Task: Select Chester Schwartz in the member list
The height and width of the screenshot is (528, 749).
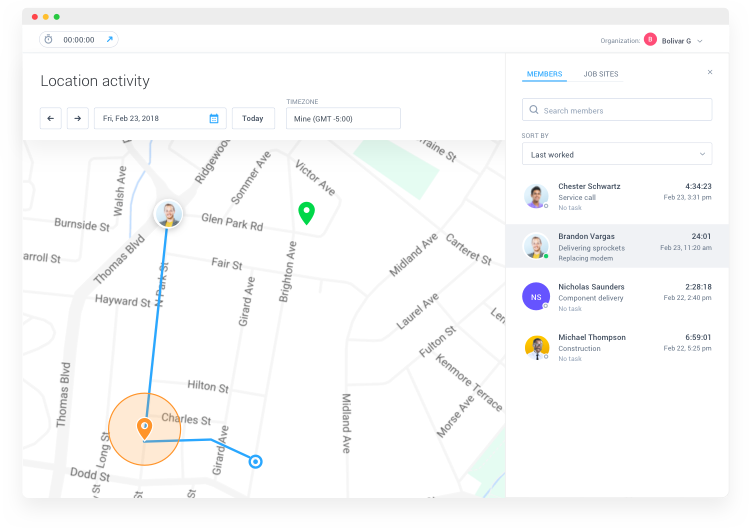Action: [617, 196]
